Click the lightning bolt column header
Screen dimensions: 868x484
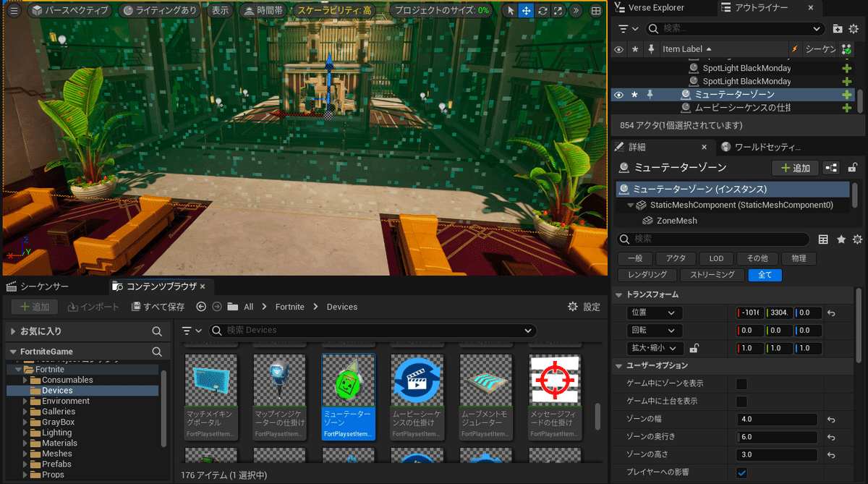point(795,49)
